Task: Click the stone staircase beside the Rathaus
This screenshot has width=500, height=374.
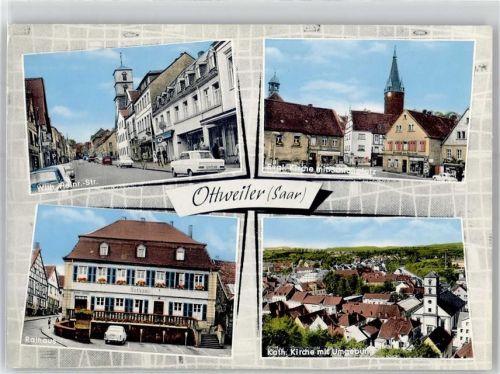Action: 211,341
